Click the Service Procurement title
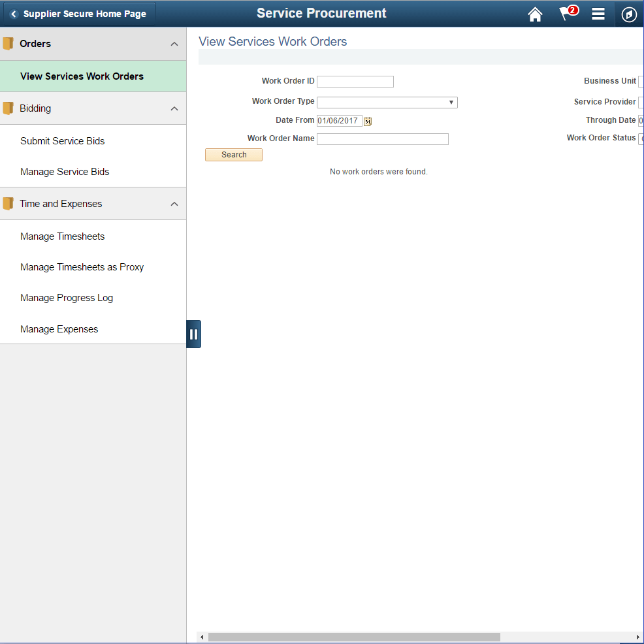644x644 pixels. [x=321, y=13]
